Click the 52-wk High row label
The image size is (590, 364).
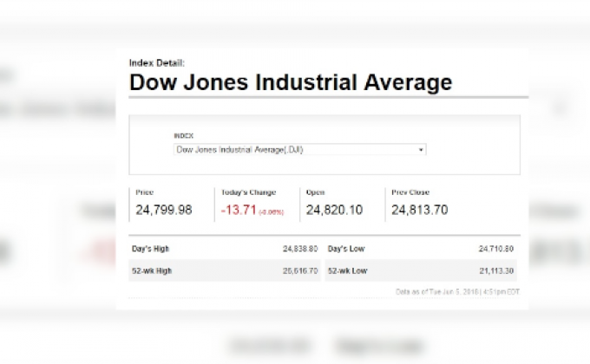152,270
